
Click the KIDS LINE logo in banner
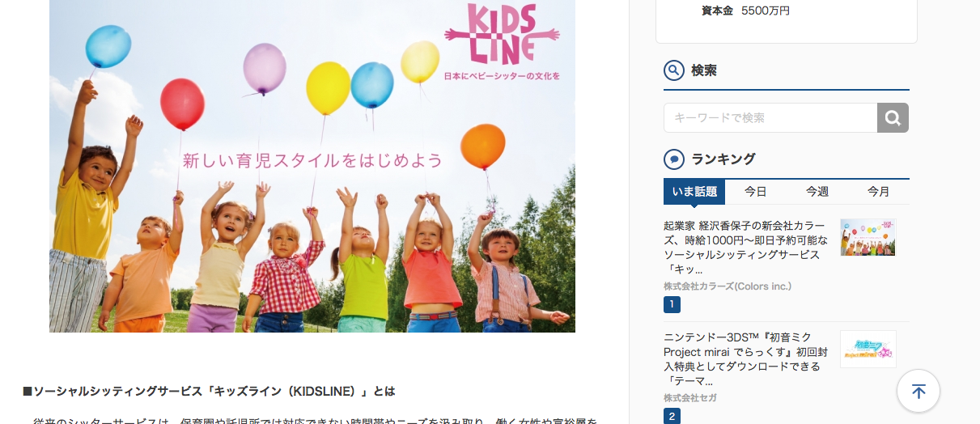pyautogui.click(x=502, y=38)
